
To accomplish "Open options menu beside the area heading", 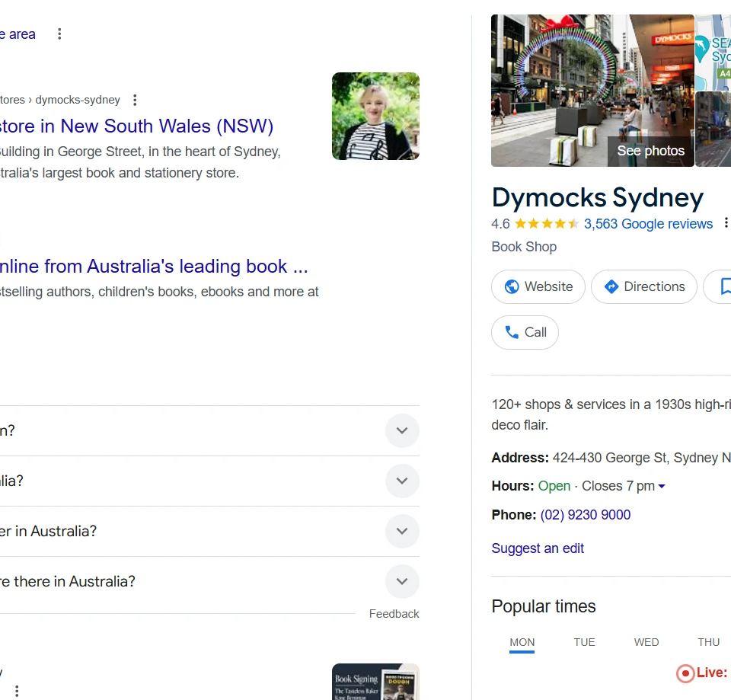I will pyautogui.click(x=59, y=34).
